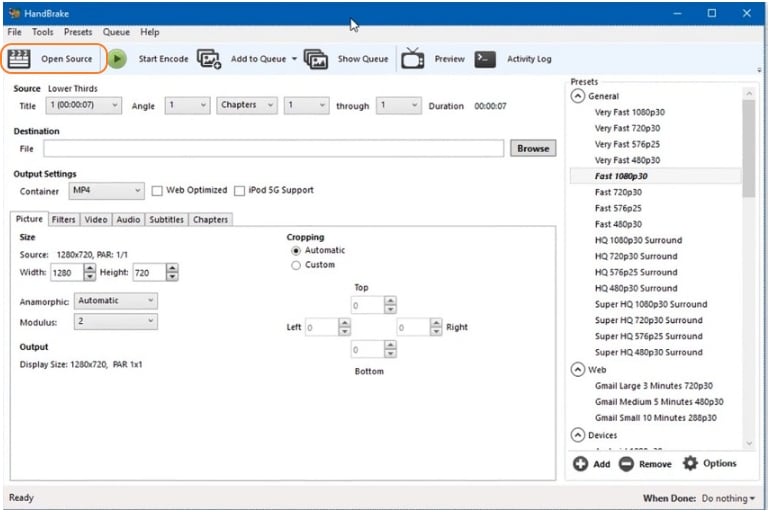Select the Custom cropping radio button
This screenshot has width=771, height=512.
(x=296, y=266)
